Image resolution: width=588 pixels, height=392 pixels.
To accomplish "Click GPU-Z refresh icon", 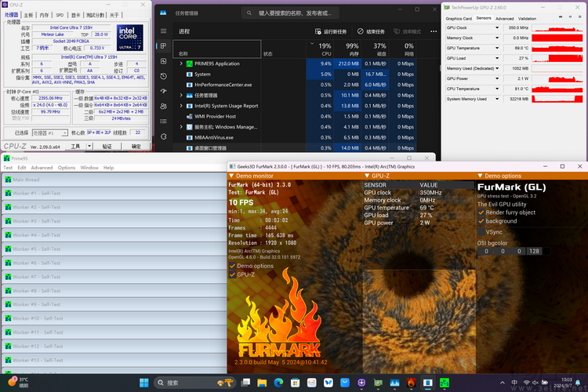I will pos(571,17).
